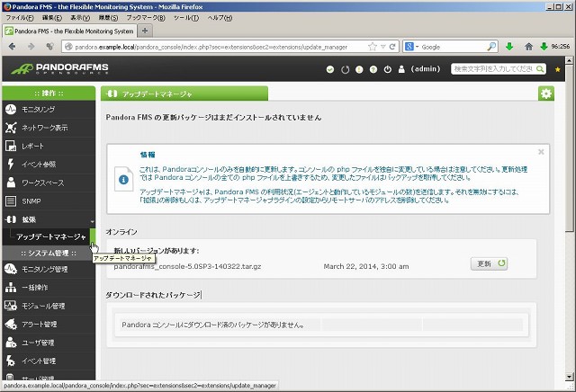The width and height of the screenshot is (576, 392).
Task: Click the アップデートマネージャ page title tab
Action: coord(184,94)
